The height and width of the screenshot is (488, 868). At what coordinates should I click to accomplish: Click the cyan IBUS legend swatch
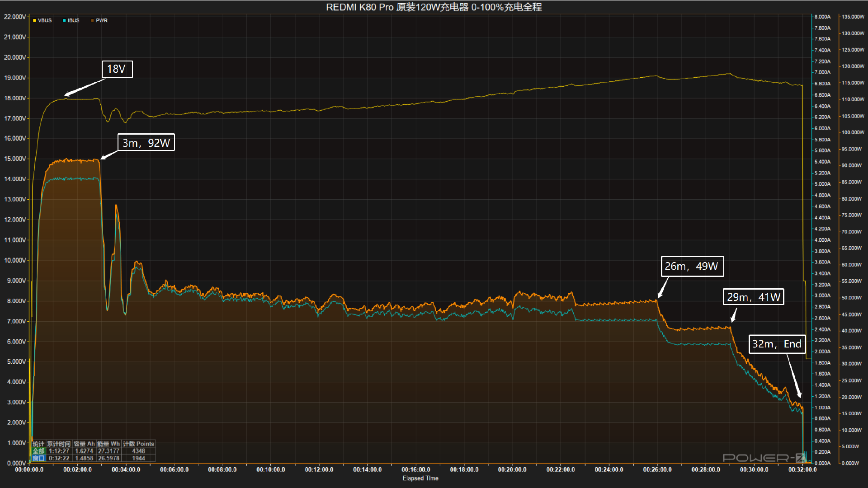tap(64, 20)
